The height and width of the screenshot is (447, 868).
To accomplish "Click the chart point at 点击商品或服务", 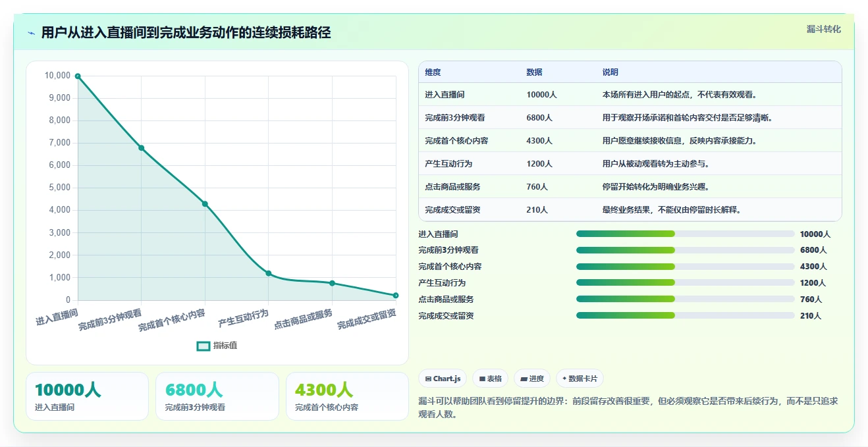I will click(332, 283).
